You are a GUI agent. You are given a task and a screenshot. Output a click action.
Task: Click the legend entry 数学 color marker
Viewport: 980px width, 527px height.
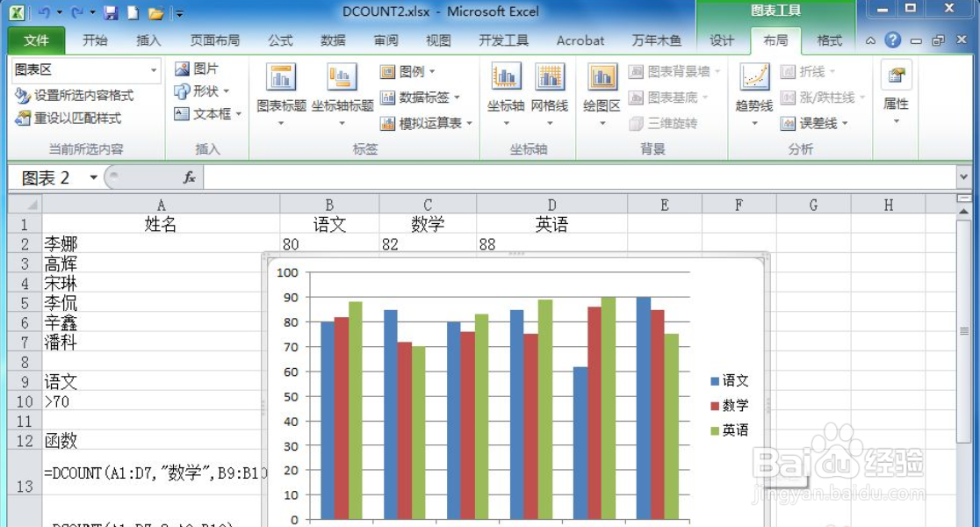click(x=715, y=406)
